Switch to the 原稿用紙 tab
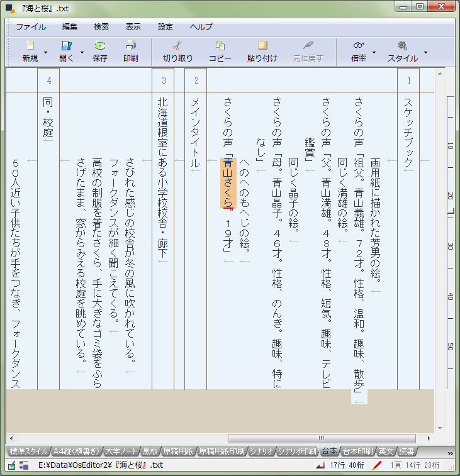The image size is (460, 476). 178,451
